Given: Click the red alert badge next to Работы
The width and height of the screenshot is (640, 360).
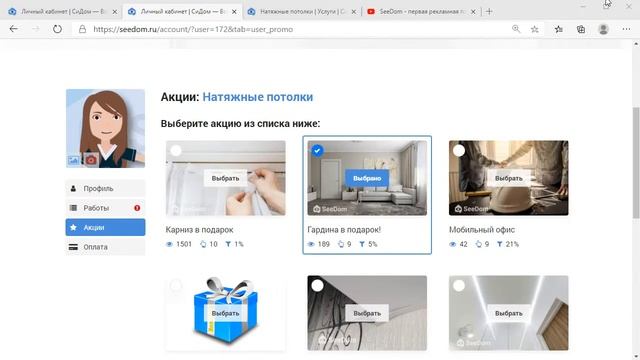Looking at the screenshot, I should (x=137, y=208).
